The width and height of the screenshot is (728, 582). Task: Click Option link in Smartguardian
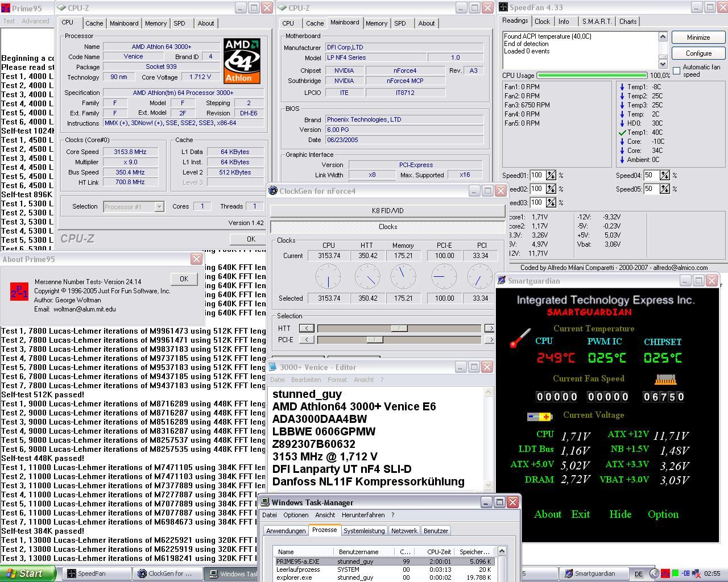[663, 514]
